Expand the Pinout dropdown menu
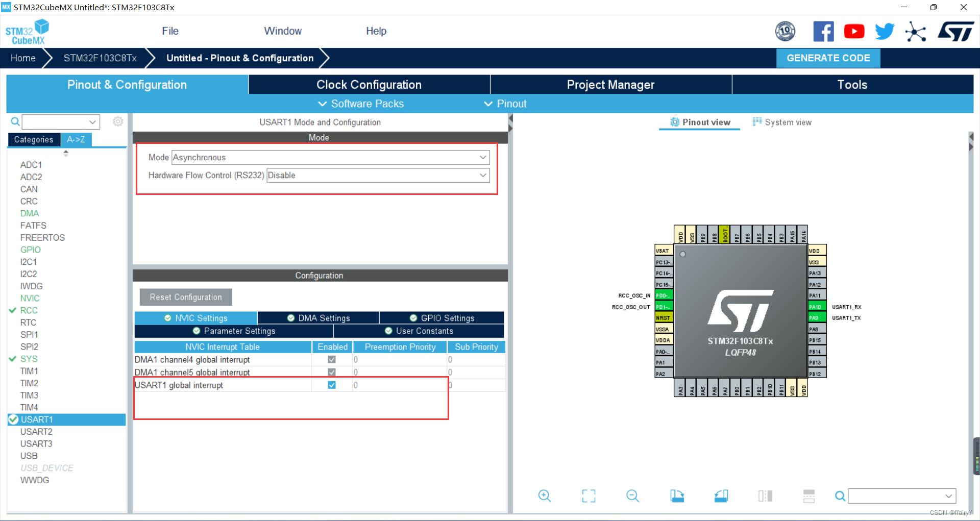This screenshot has width=980, height=521. (x=505, y=104)
